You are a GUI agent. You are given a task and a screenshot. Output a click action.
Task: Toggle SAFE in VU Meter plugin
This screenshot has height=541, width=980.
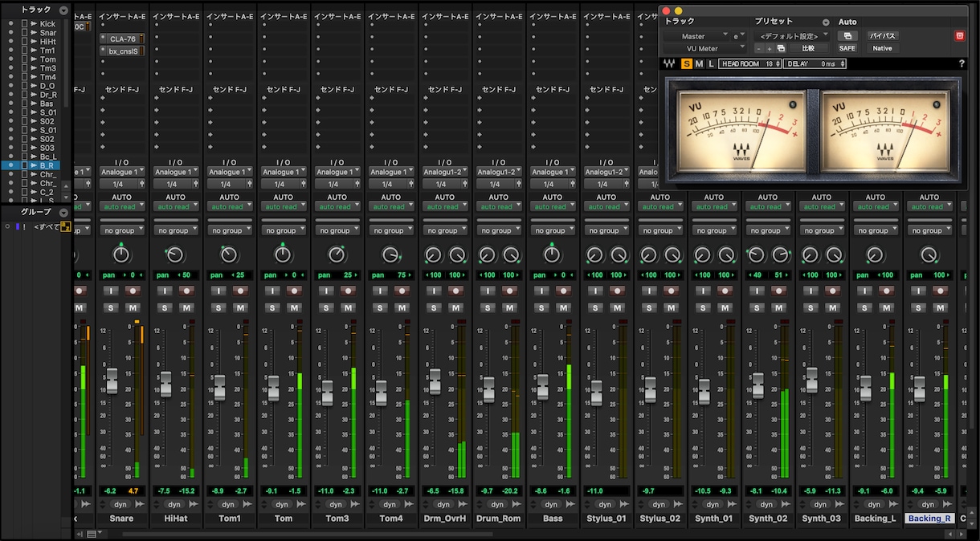(x=847, y=48)
